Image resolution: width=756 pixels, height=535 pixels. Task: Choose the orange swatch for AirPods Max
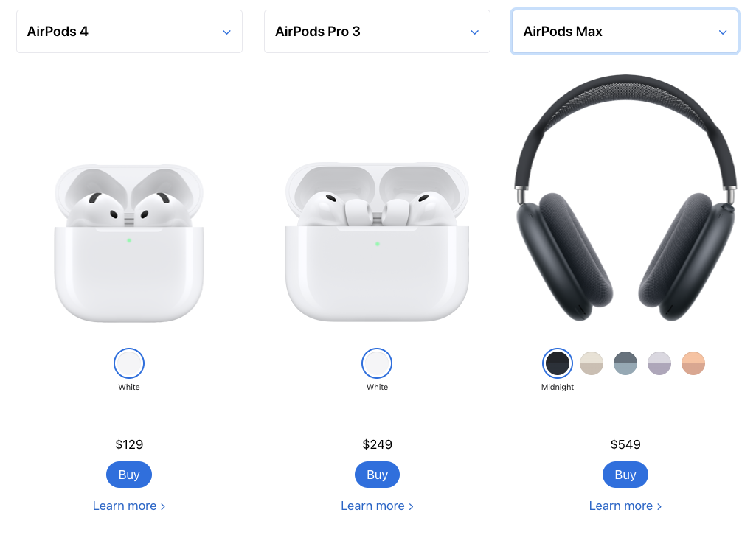coord(693,363)
